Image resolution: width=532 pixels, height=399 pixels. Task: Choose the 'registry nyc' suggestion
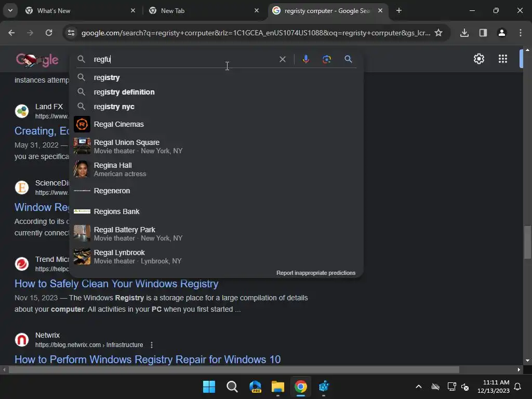217,107
